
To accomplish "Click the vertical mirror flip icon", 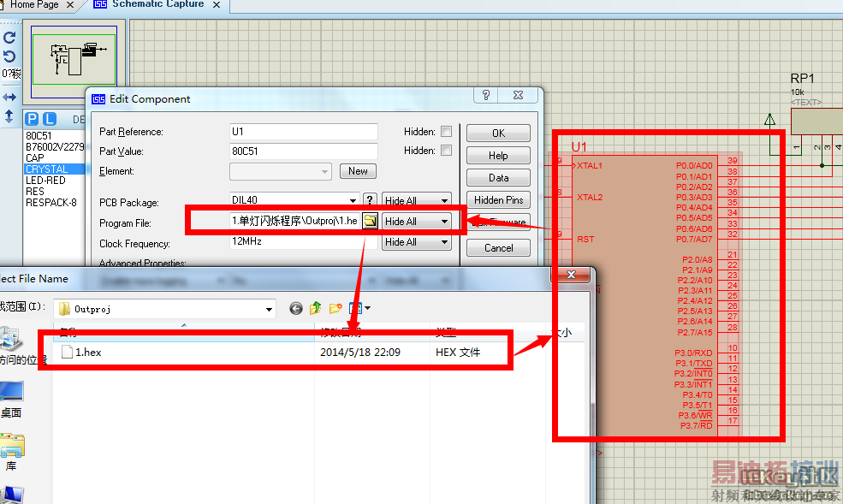I will point(9,116).
